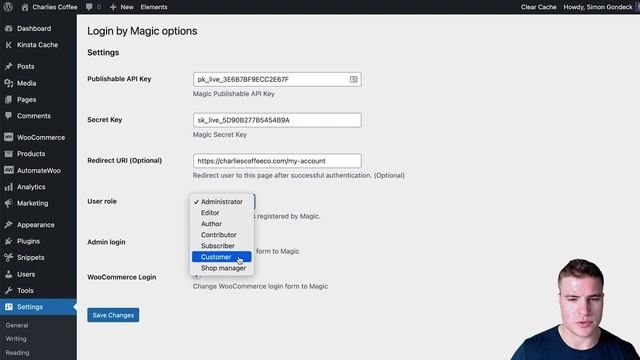Click the Appearance brush icon
This screenshot has height=360, width=640.
[9, 224]
